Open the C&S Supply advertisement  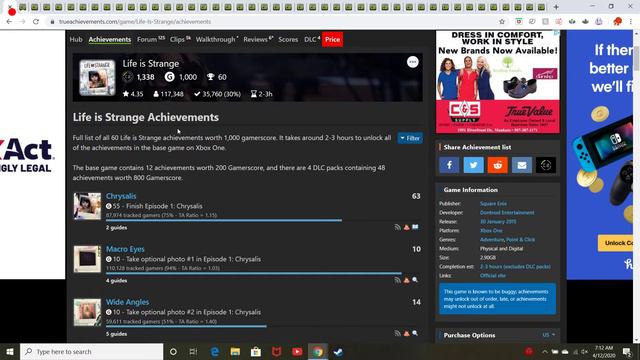pyautogui.click(x=498, y=82)
